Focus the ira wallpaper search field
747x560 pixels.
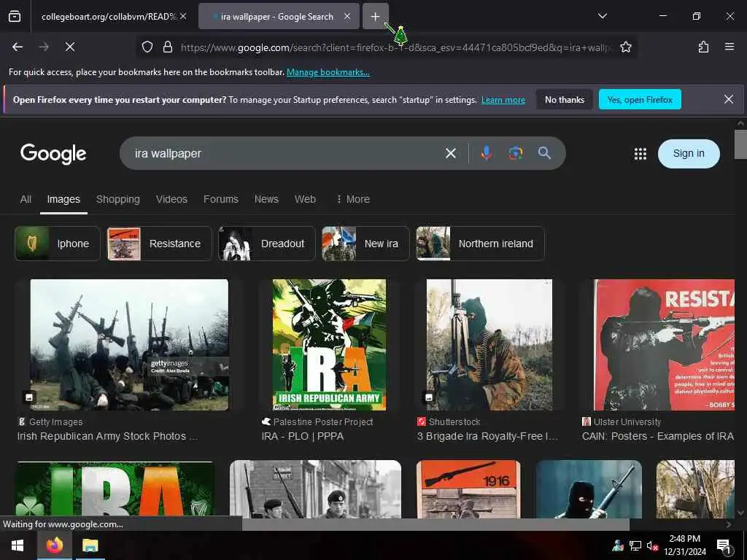[x=286, y=153]
